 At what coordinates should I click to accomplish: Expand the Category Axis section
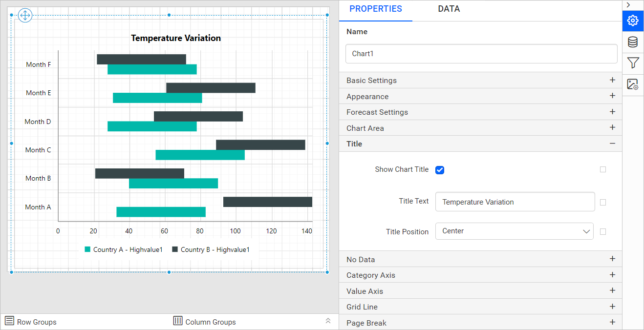(x=612, y=275)
